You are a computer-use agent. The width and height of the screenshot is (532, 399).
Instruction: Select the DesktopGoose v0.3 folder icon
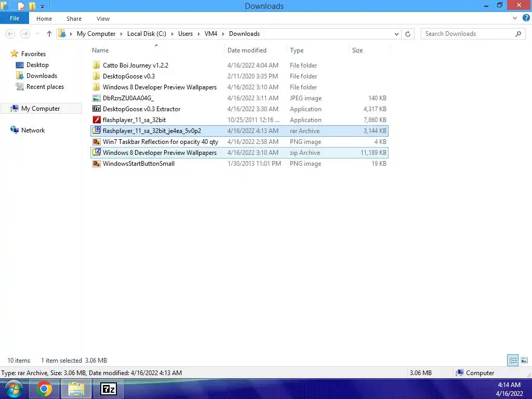pos(96,76)
